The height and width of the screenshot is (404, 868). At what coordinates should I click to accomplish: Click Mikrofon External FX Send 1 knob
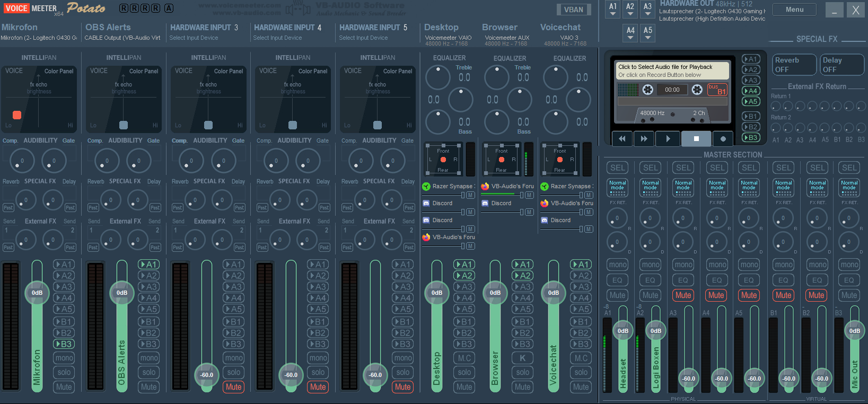click(25, 240)
